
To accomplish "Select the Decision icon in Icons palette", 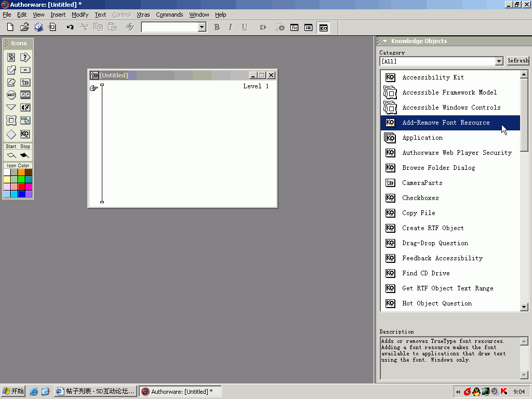I will (x=11, y=134).
